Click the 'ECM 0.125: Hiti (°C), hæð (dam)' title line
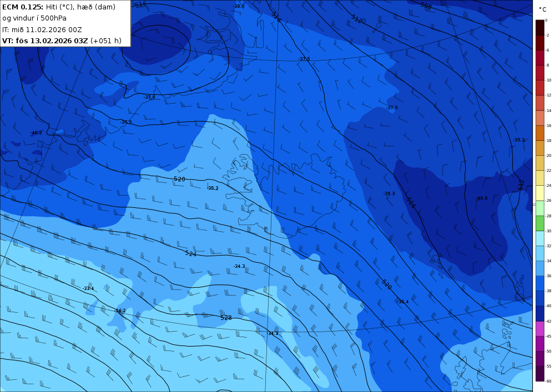Viewport: 555px width, 392px height. point(59,7)
